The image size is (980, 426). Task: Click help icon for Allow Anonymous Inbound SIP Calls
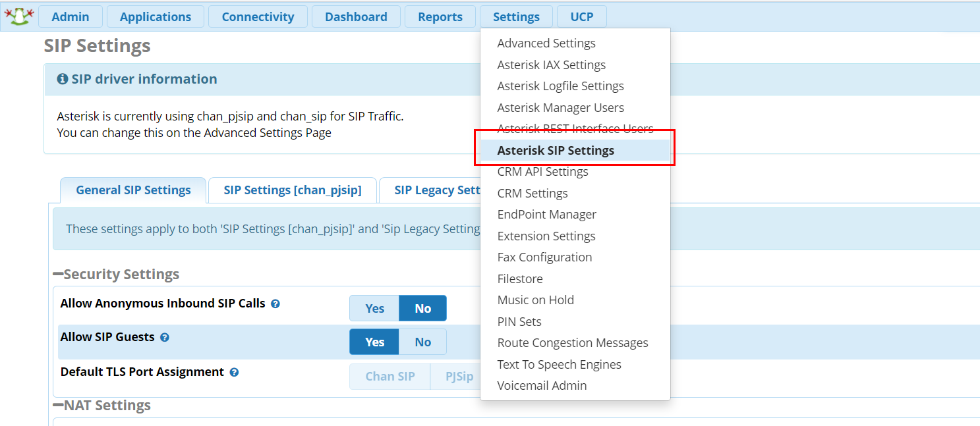[x=275, y=304]
